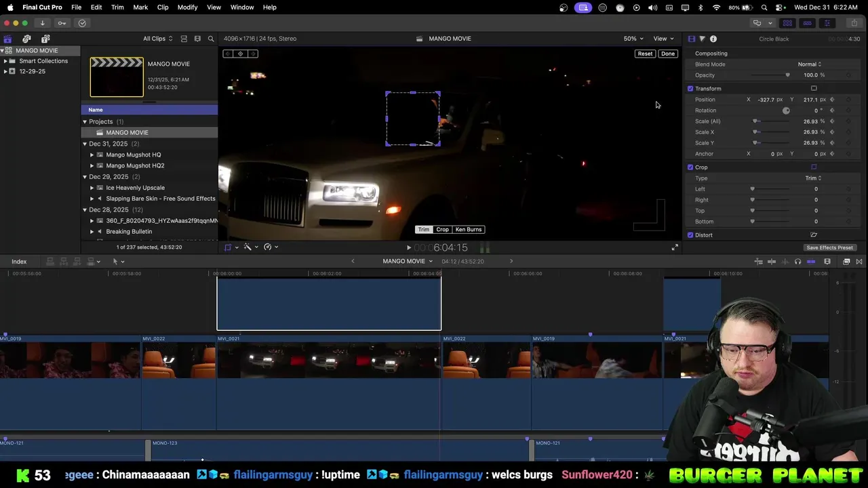Open the Titles and Generators sidebar
The height and width of the screenshot is (488, 868).
click(x=45, y=39)
